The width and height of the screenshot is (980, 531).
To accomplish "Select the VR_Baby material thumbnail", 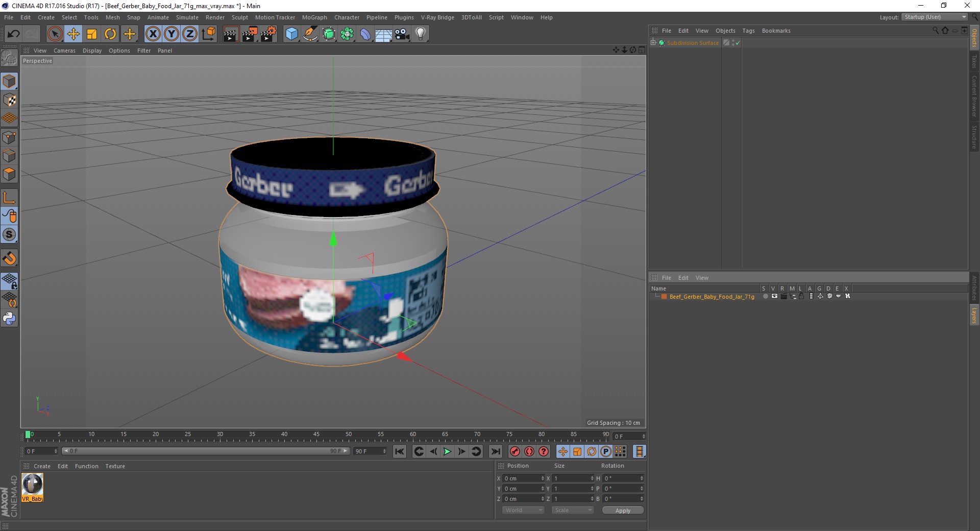I will click(x=32, y=488).
